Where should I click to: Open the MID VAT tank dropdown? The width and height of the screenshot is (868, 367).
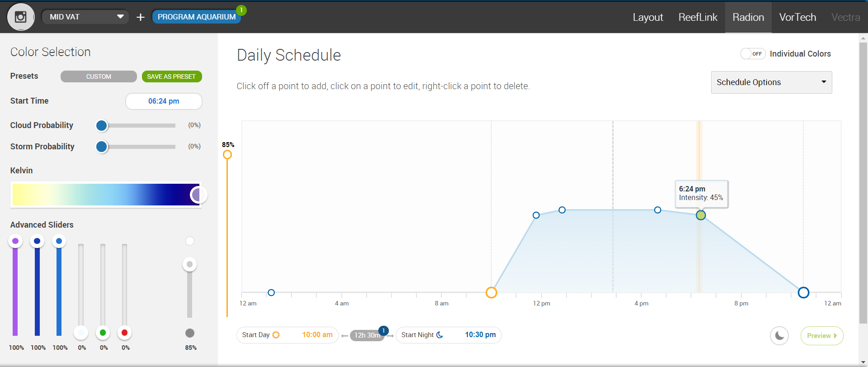(86, 17)
